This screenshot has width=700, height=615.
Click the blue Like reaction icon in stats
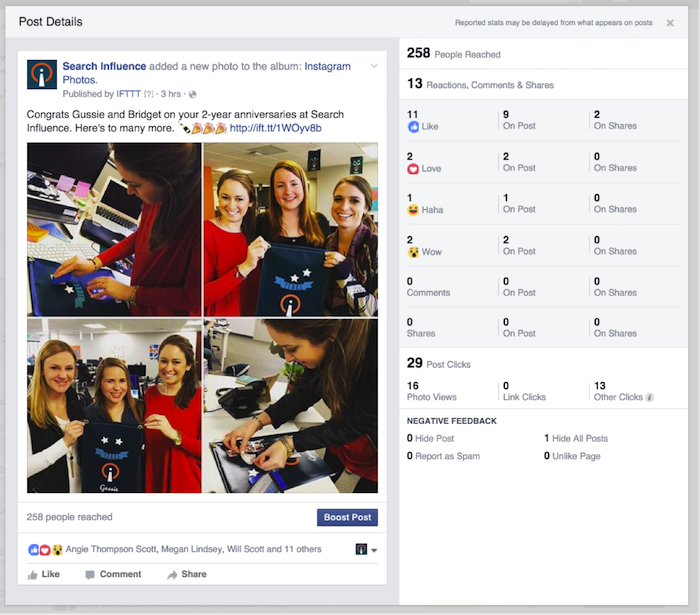click(x=413, y=127)
